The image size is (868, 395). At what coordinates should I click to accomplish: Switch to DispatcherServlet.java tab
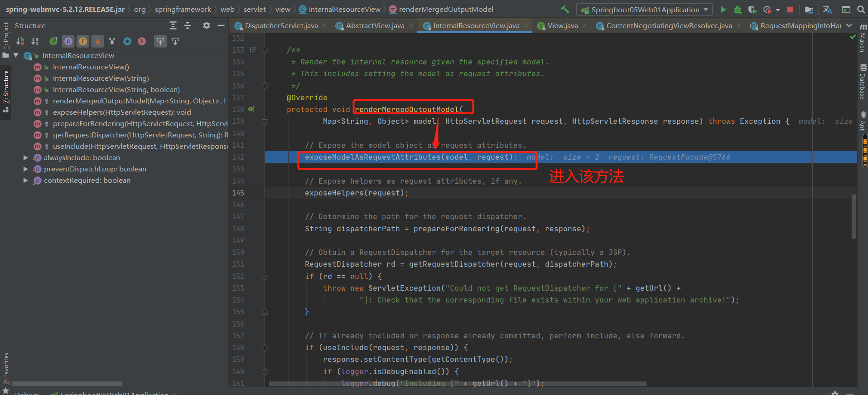[281, 26]
